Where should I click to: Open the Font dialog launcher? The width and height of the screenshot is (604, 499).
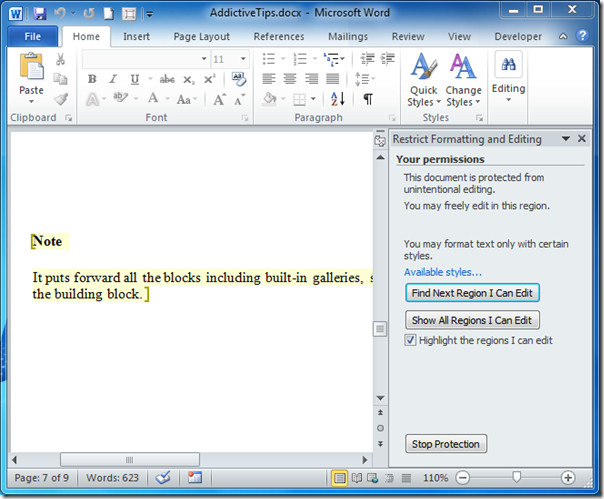tap(245, 118)
